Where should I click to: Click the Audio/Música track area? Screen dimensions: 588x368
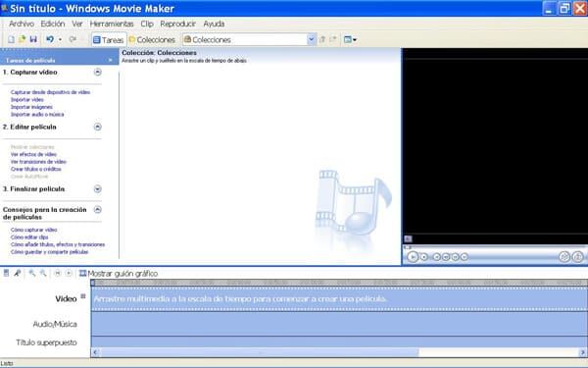pos(339,324)
